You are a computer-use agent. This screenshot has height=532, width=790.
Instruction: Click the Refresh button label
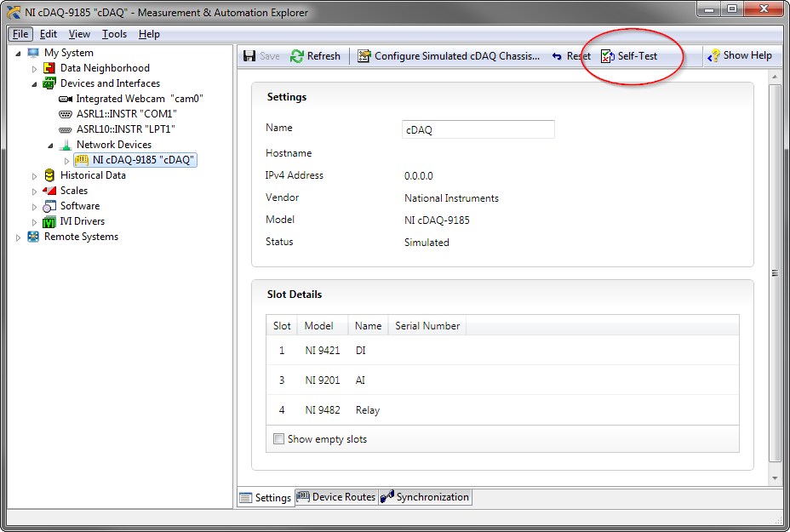pos(323,56)
